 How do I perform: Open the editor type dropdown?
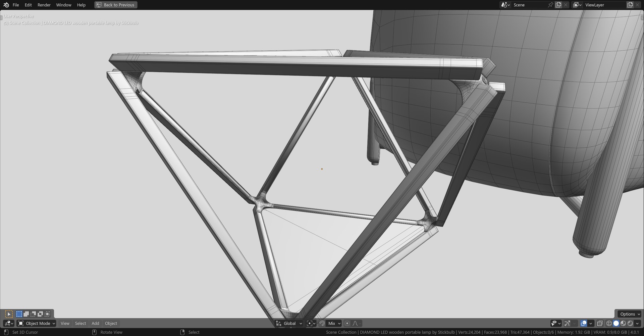9,323
